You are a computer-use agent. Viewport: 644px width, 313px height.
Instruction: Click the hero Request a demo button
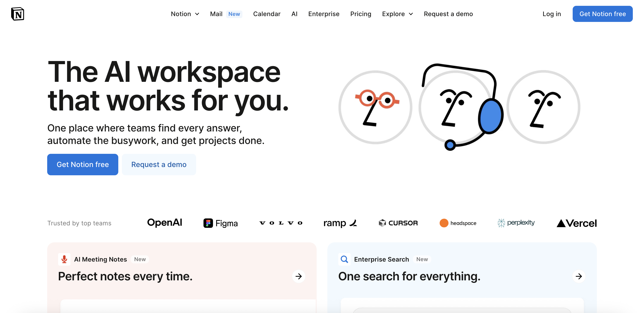pos(159,165)
